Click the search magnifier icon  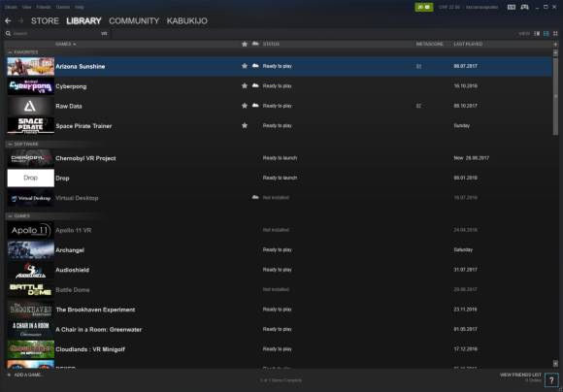[9, 33]
